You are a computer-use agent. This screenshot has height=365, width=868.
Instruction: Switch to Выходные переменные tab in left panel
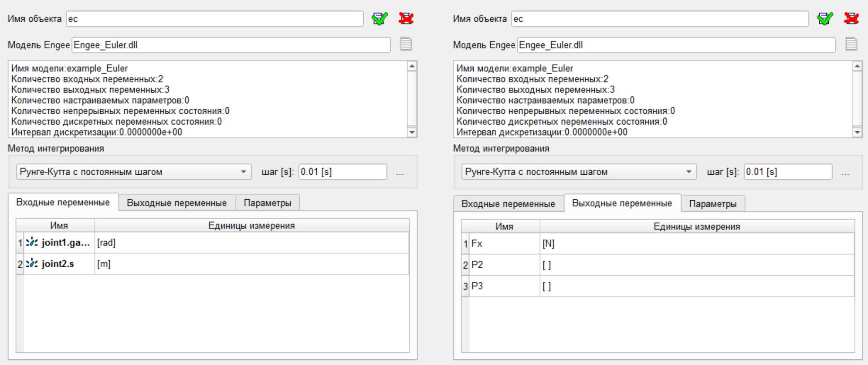tap(177, 203)
